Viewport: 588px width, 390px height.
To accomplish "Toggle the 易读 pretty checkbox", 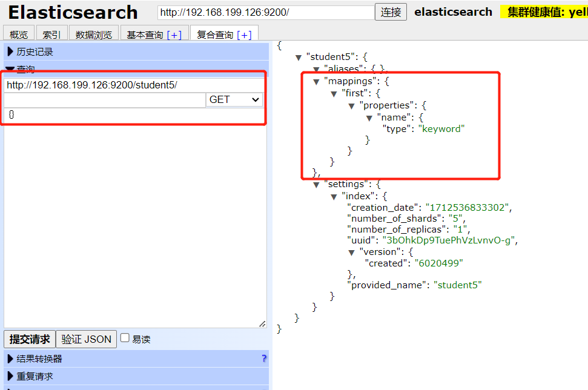I will [x=125, y=338].
